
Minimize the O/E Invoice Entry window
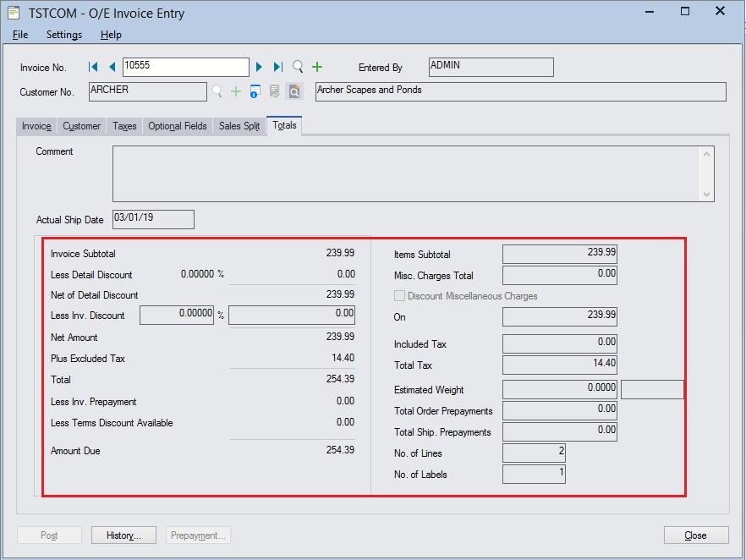(x=650, y=11)
